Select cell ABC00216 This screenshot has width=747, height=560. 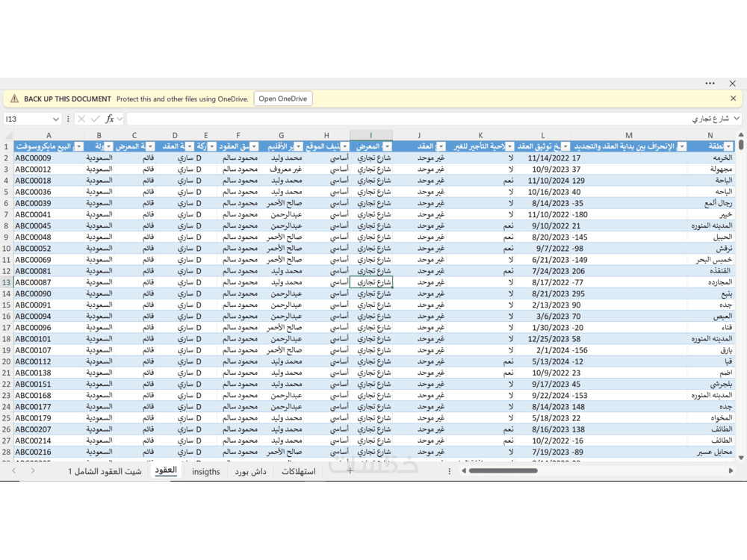[x=49, y=452]
